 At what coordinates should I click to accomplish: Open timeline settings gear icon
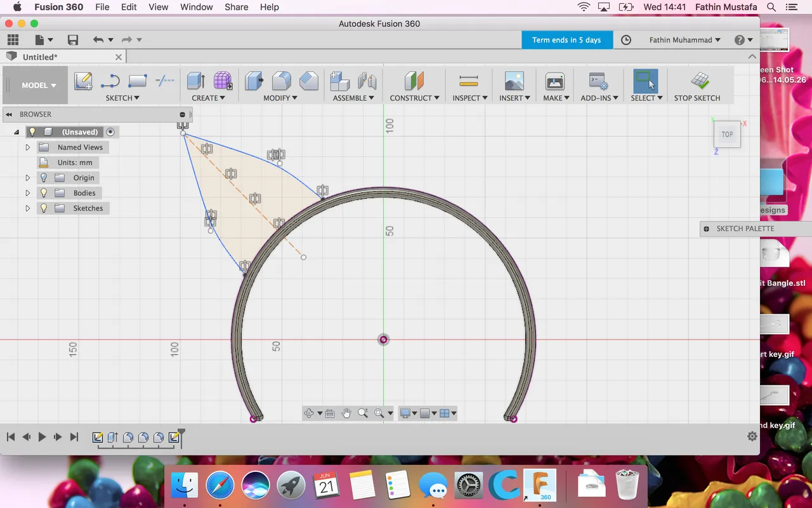click(x=752, y=436)
